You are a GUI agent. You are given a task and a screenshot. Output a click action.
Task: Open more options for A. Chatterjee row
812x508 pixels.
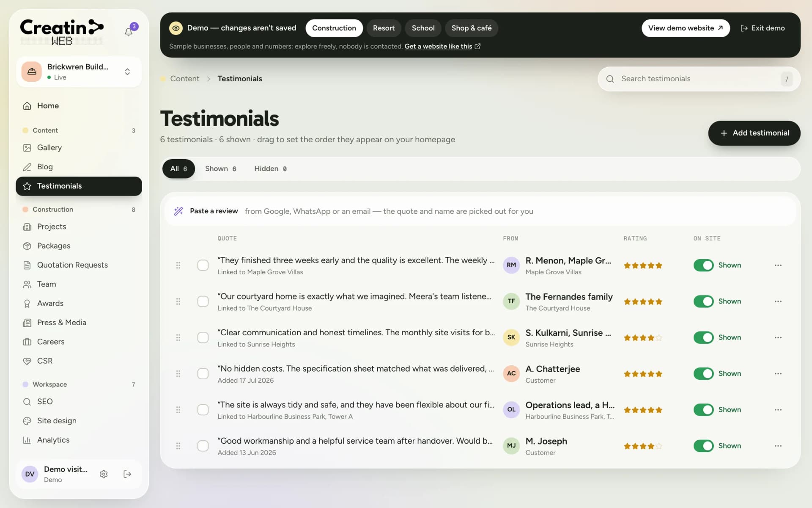778,374
